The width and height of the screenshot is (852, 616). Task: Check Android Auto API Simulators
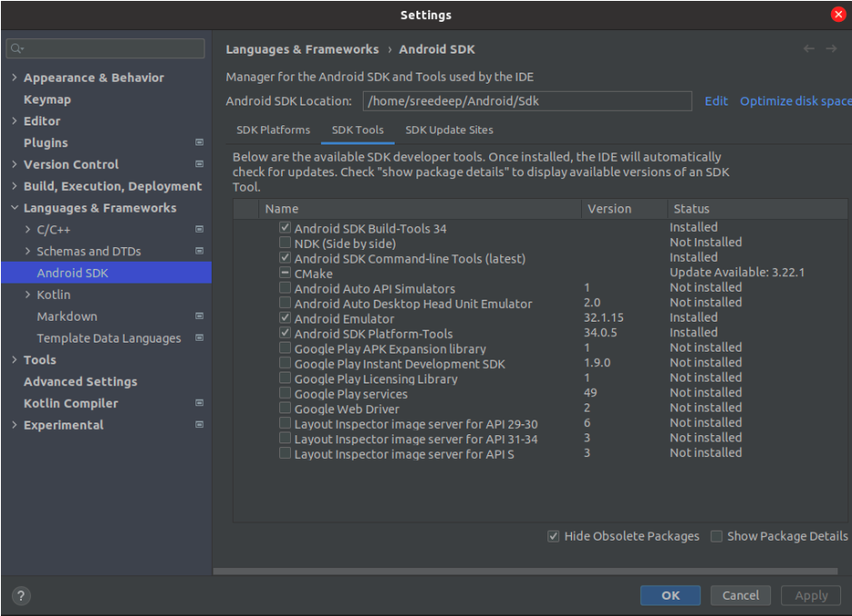pos(285,288)
